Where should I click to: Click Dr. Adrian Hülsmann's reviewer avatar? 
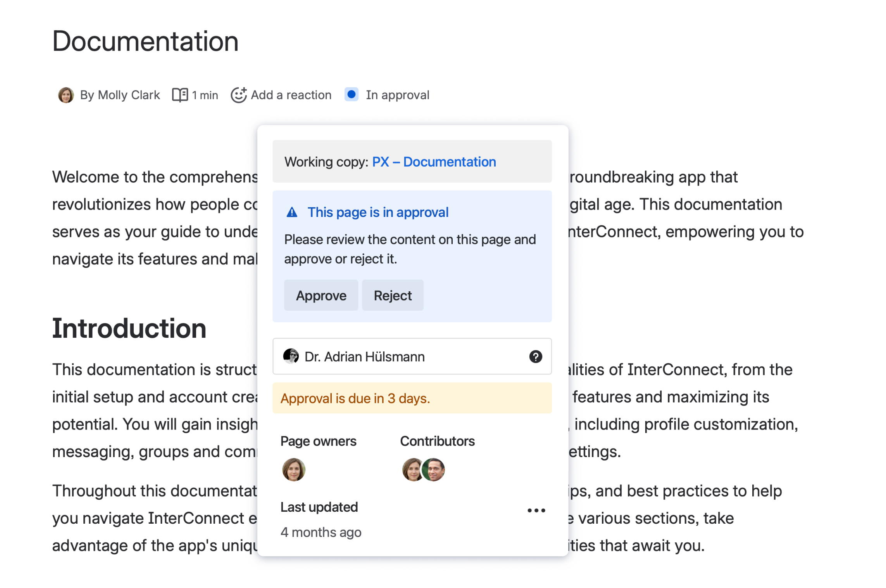[291, 356]
